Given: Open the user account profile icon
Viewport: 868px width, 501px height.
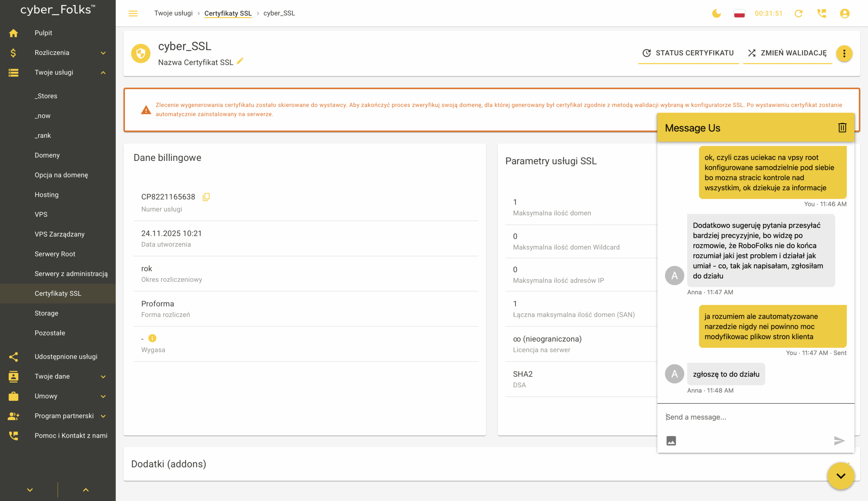Looking at the screenshot, I should coord(845,14).
